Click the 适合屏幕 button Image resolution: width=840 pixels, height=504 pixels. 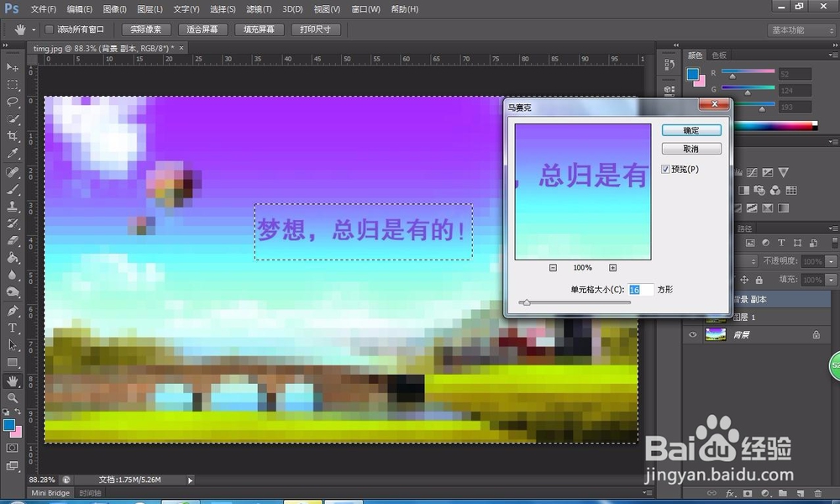coord(202,29)
